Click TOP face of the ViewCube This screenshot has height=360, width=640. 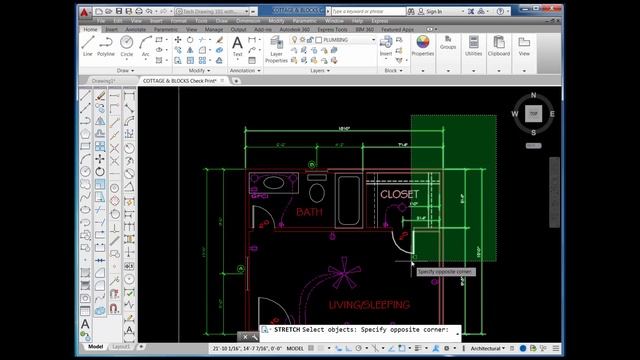coord(533,114)
